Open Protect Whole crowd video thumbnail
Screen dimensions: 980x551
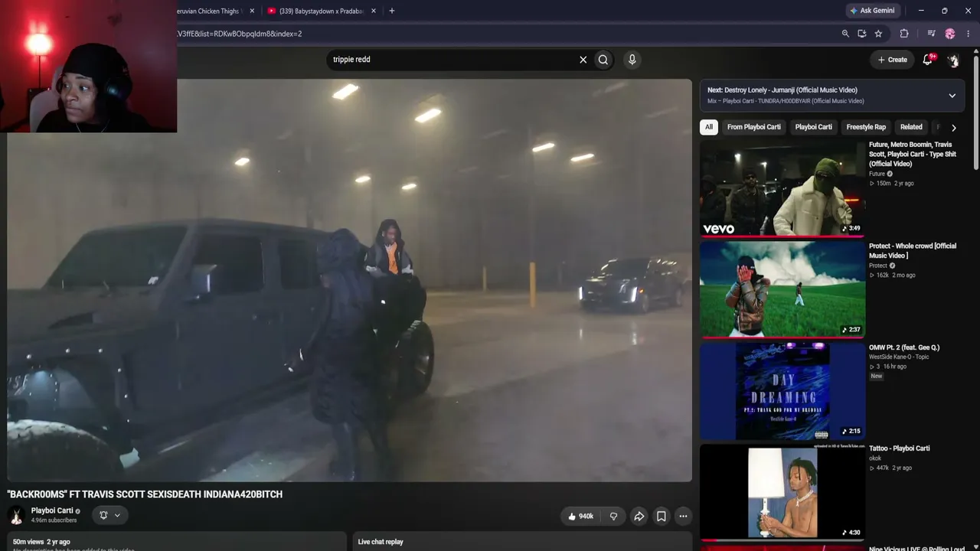click(x=782, y=289)
